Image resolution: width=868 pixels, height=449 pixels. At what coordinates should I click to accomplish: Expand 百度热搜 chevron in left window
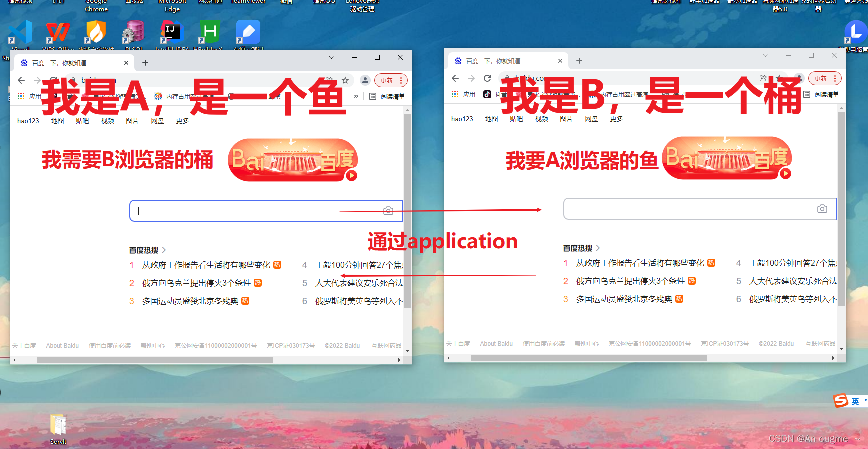coord(164,250)
